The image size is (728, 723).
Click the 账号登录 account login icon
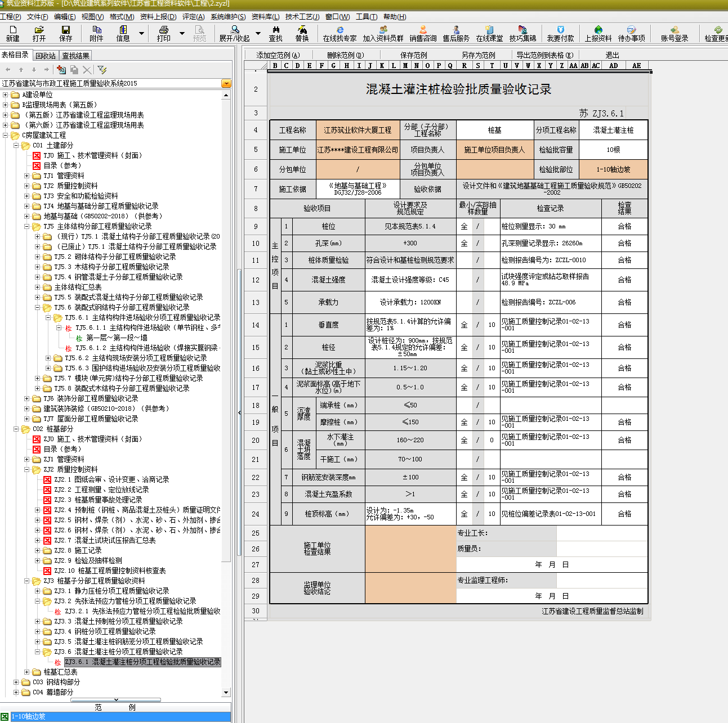click(x=675, y=33)
